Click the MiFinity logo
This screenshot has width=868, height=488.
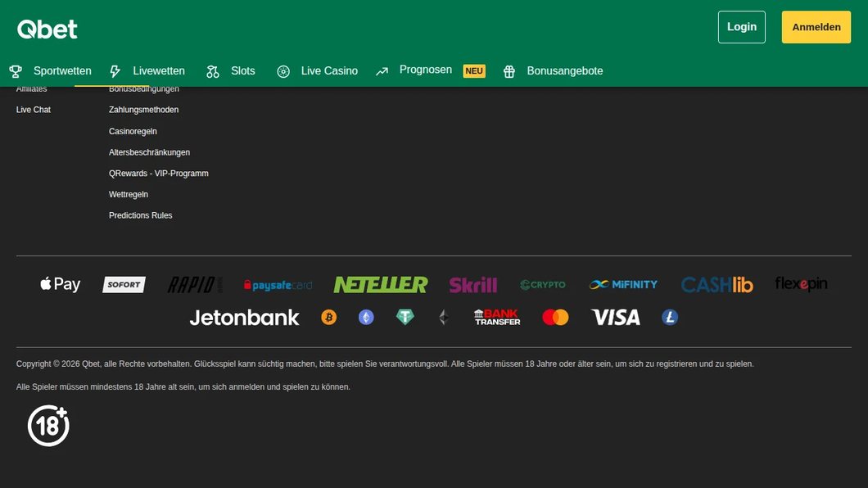(623, 284)
